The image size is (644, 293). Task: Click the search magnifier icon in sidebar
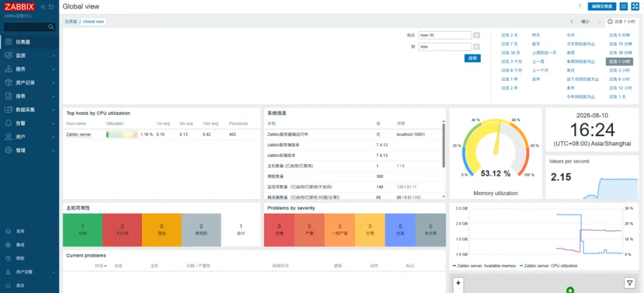click(51, 27)
